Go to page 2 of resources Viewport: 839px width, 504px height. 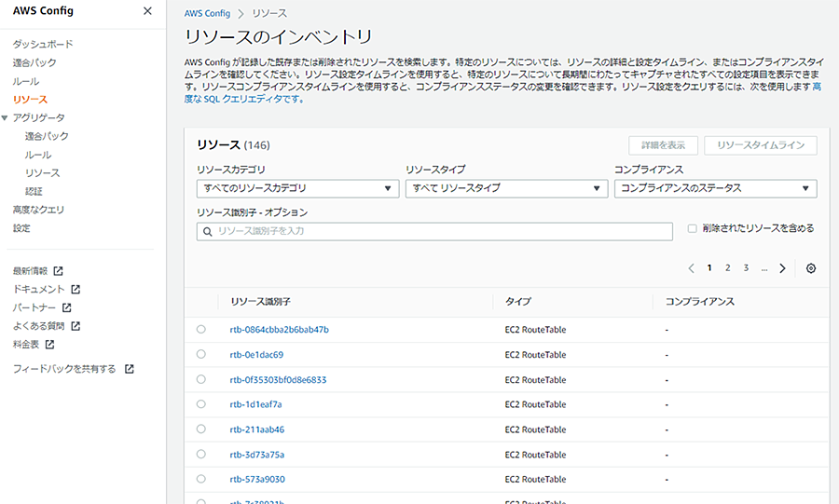coord(728,268)
